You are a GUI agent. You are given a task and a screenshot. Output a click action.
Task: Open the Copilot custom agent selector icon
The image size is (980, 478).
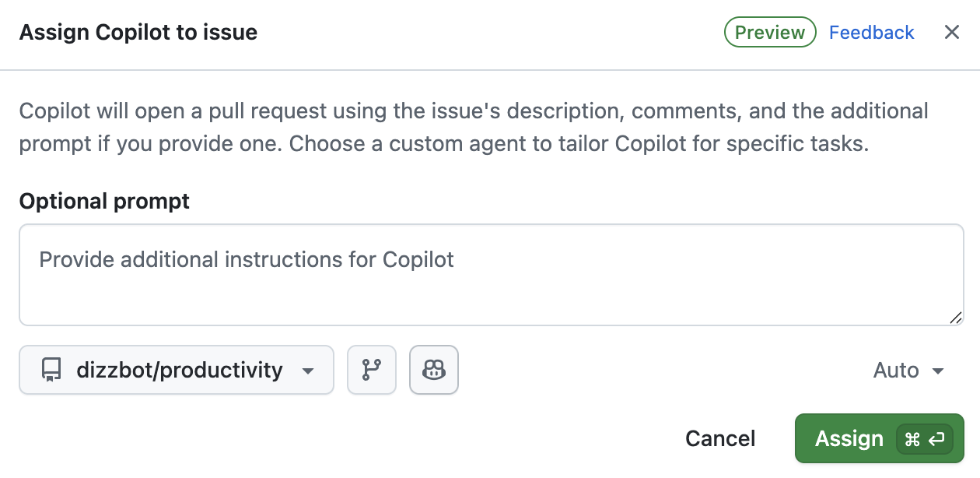[434, 370]
